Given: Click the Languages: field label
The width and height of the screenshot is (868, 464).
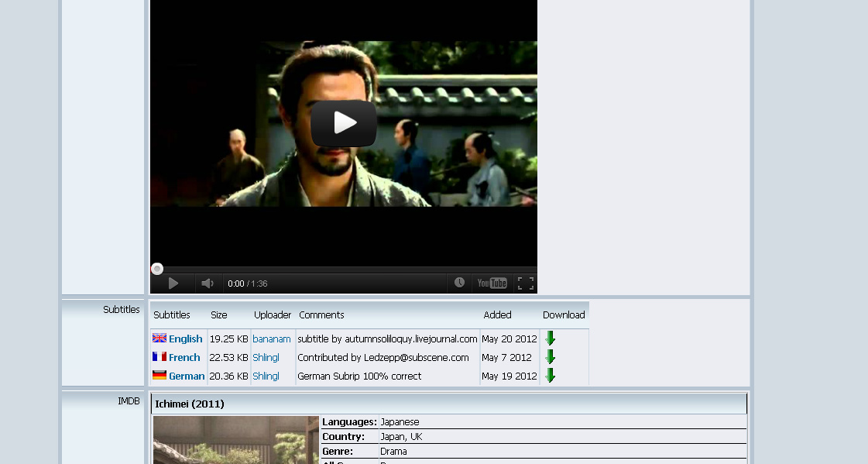Looking at the screenshot, I should (349, 422).
